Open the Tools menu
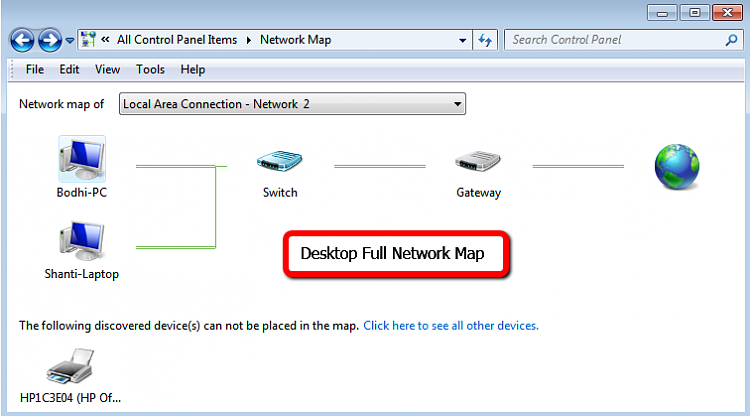This screenshot has width=750, height=416. coord(150,69)
